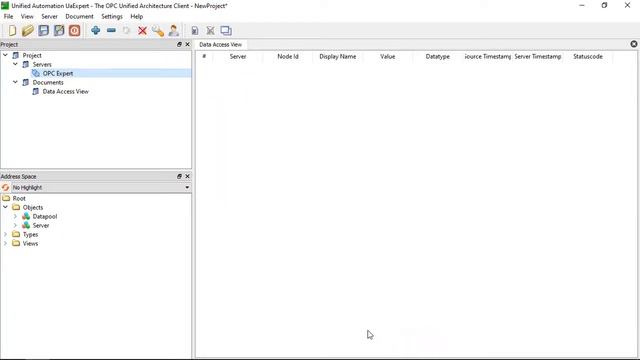Sort by the # column header
This screenshot has width=640, height=360.
click(x=204, y=56)
